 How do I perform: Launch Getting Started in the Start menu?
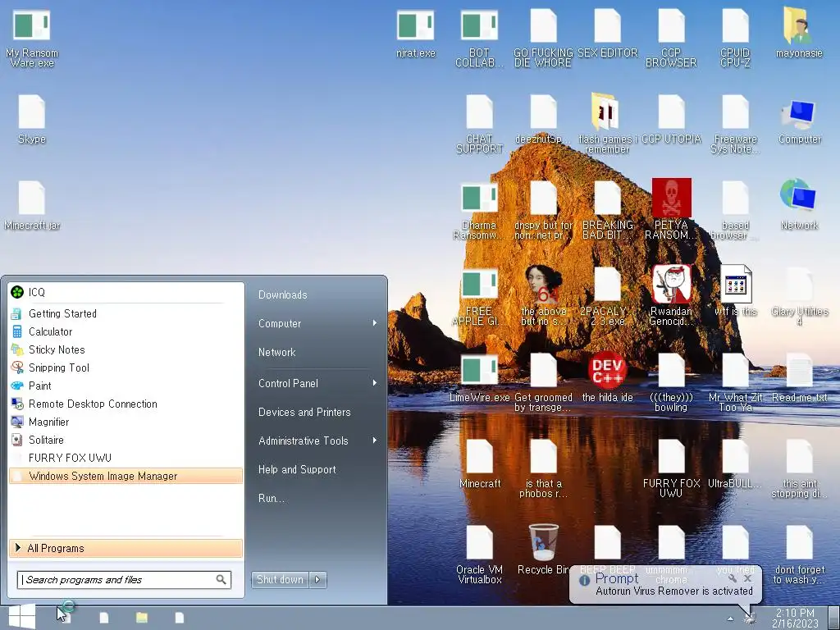(126, 313)
